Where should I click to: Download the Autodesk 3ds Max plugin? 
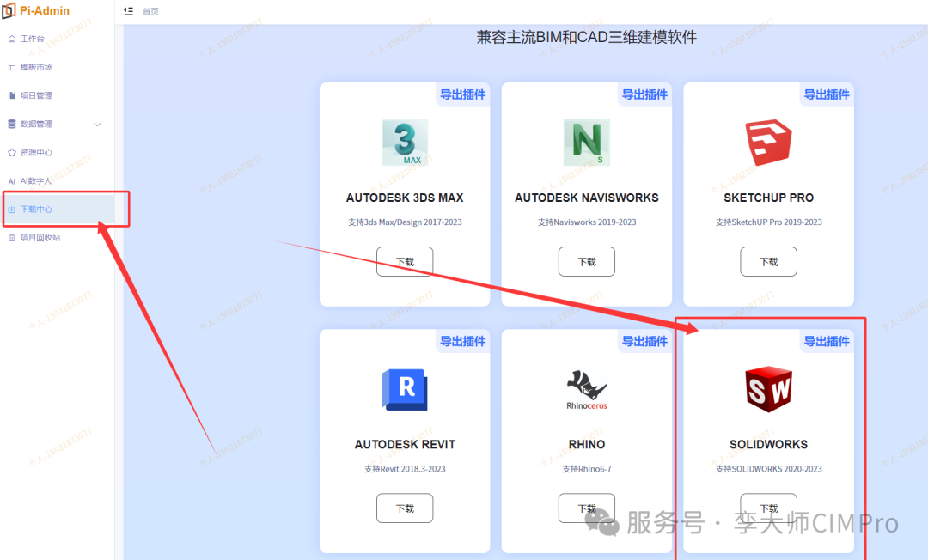[x=405, y=261]
